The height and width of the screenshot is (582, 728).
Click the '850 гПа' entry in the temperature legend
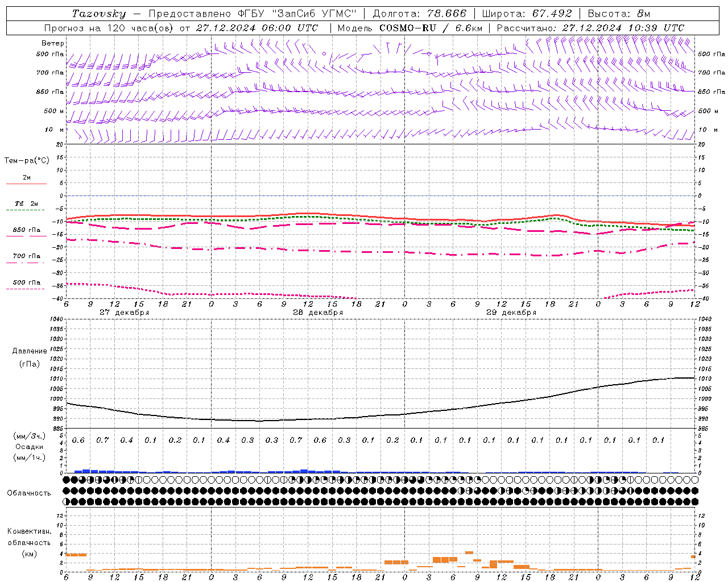[x=27, y=230]
